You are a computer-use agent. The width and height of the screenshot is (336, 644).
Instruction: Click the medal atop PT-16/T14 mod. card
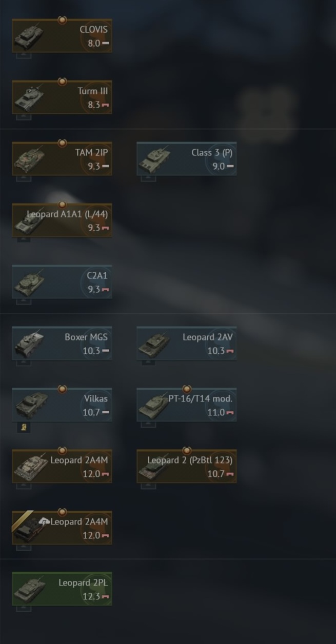pos(187,389)
